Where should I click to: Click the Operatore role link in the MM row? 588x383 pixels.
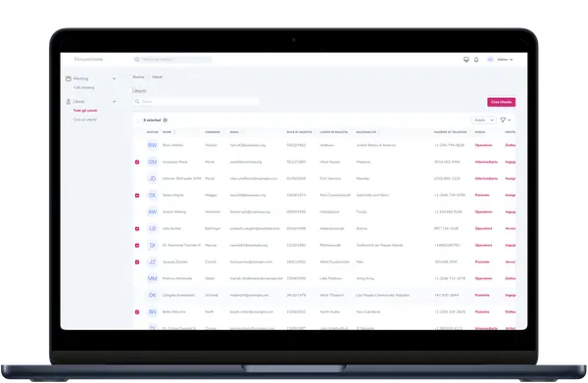coord(483,278)
